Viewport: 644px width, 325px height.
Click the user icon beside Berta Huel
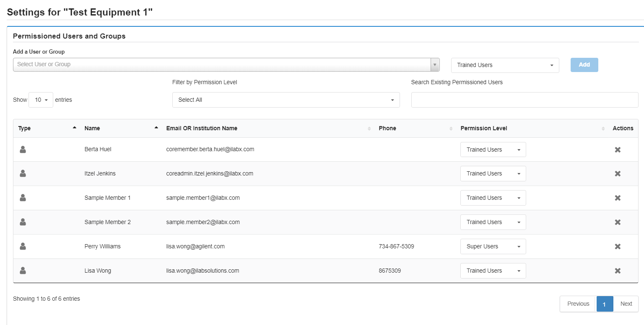pyautogui.click(x=23, y=150)
